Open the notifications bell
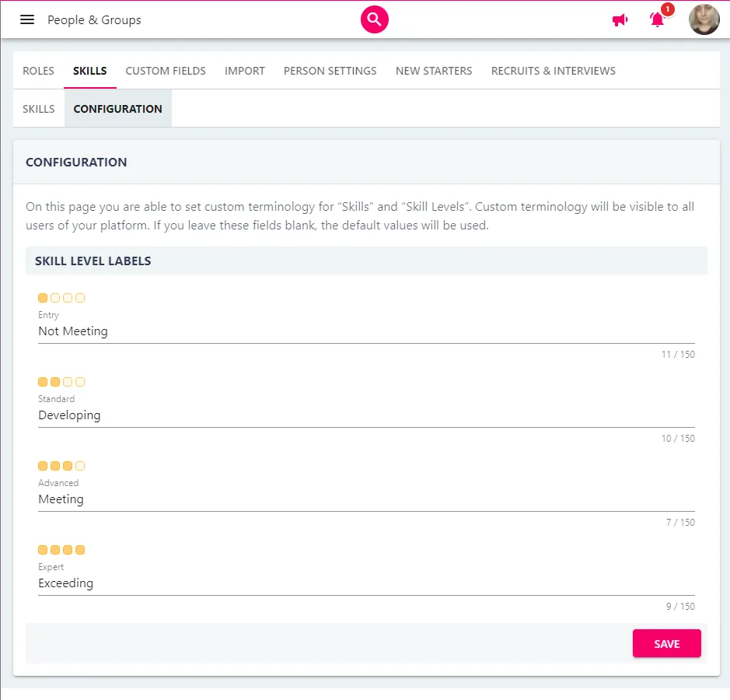The width and height of the screenshot is (730, 700). point(657,19)
